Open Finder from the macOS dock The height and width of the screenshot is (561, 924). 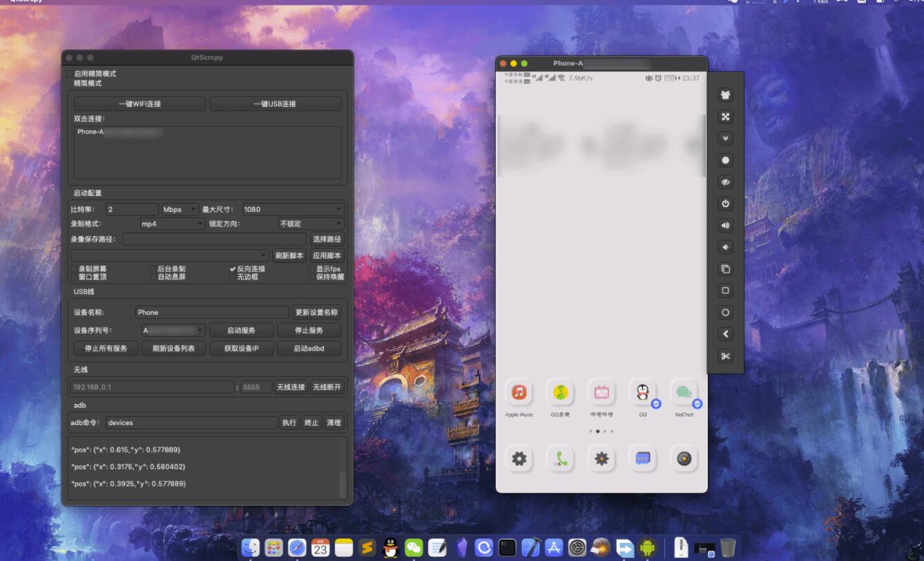(250, 548)
